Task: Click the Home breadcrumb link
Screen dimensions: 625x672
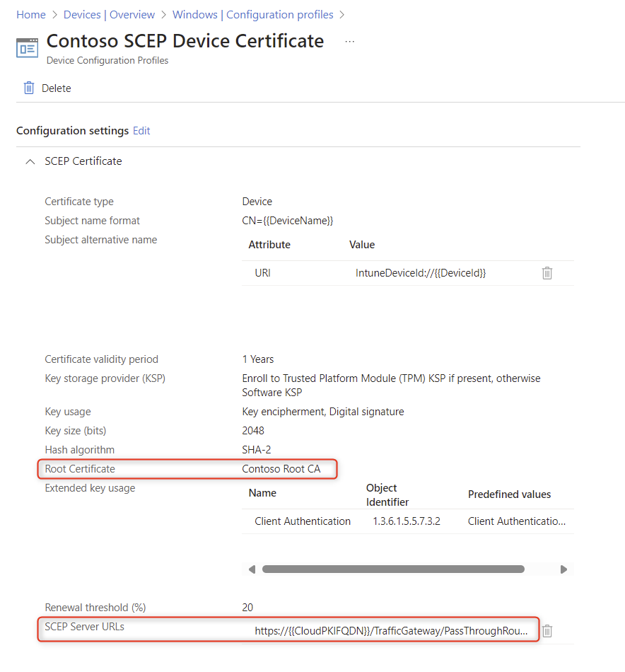Action: [31, 14]
